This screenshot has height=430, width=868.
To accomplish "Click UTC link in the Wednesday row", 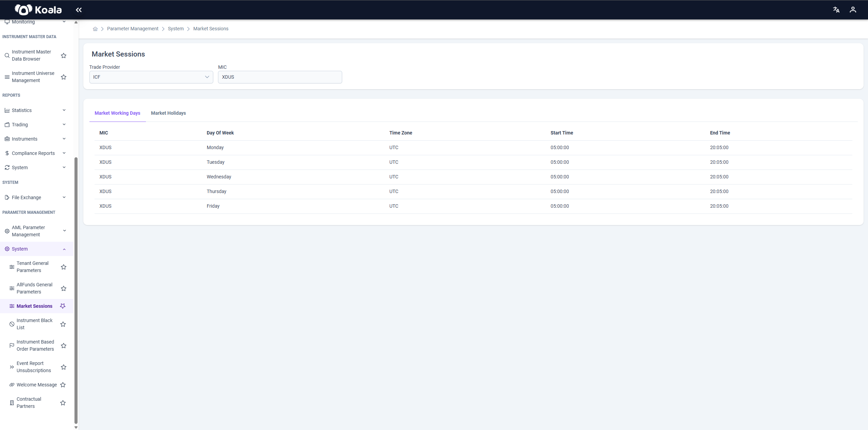I will coord(394,177).
